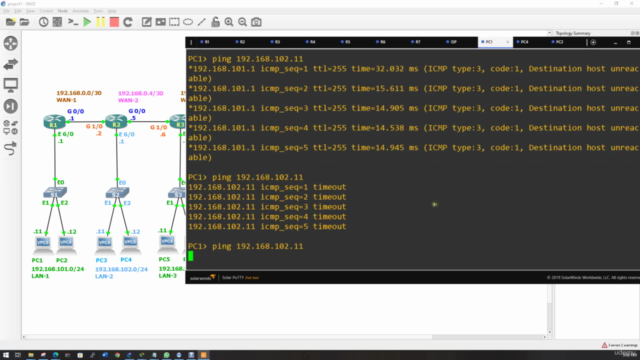Browse routers in device sidebar

[x=11, y=43]
